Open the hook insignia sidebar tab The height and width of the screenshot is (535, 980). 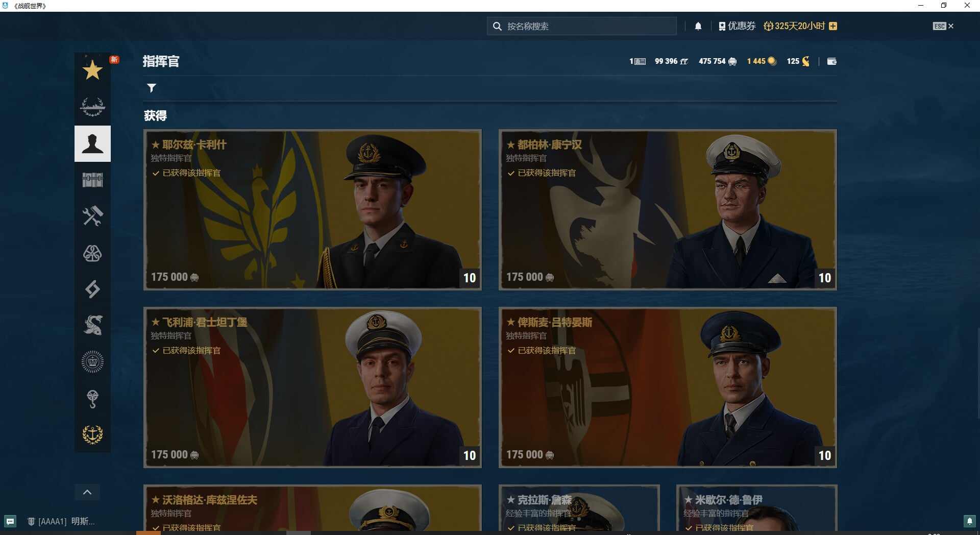tap(92, 399)
